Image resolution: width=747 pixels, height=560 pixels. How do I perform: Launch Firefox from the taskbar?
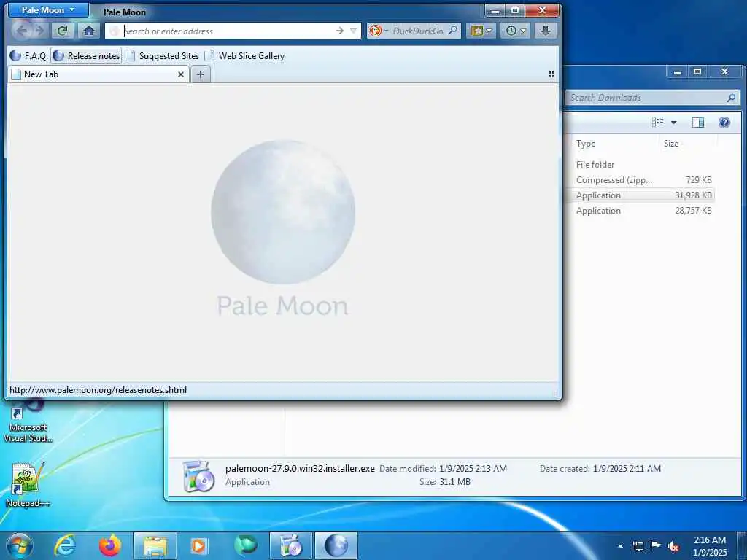click(x=110, y=545)
